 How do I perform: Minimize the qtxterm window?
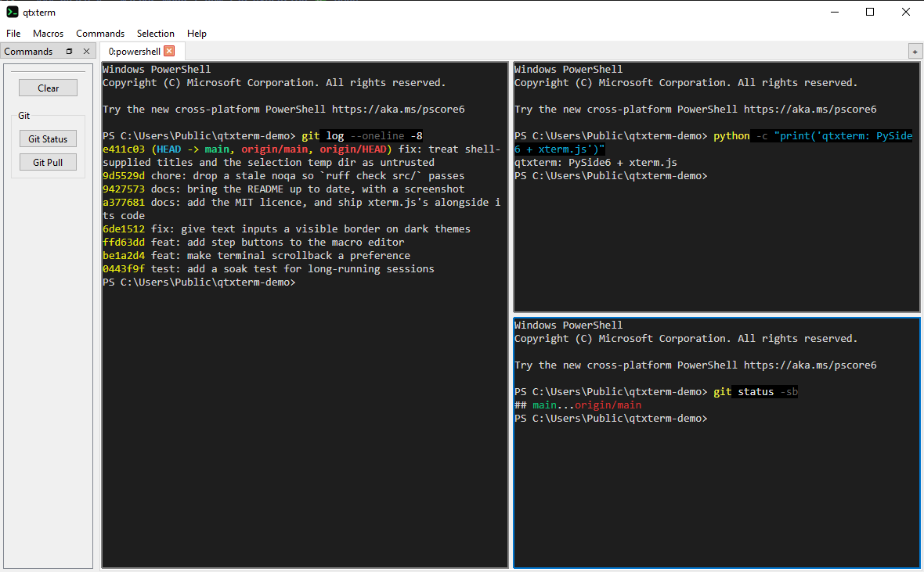tap(835, 12)
